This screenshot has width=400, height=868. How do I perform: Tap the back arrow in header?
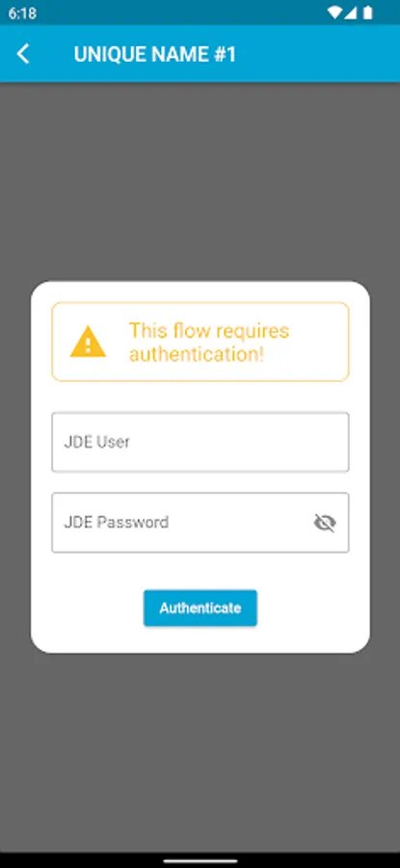[23, 54]
